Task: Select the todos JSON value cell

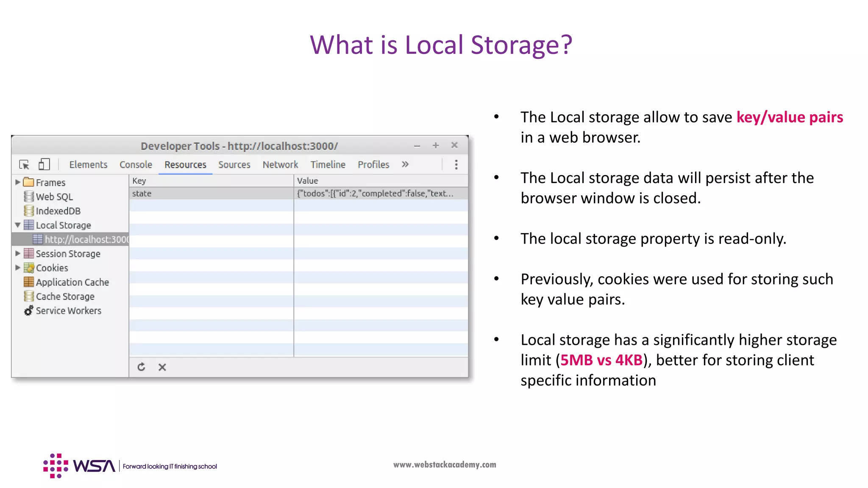Action: pyautogui.click(x=381, y=193)
